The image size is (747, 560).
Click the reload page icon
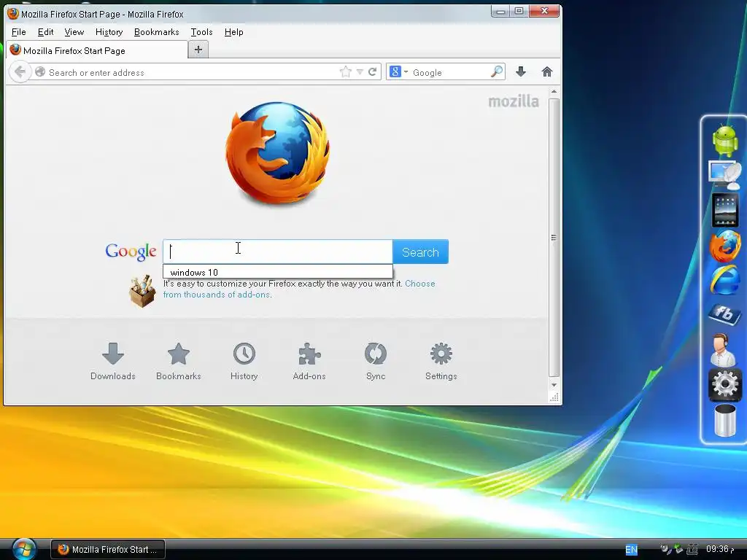pos(373,72)
